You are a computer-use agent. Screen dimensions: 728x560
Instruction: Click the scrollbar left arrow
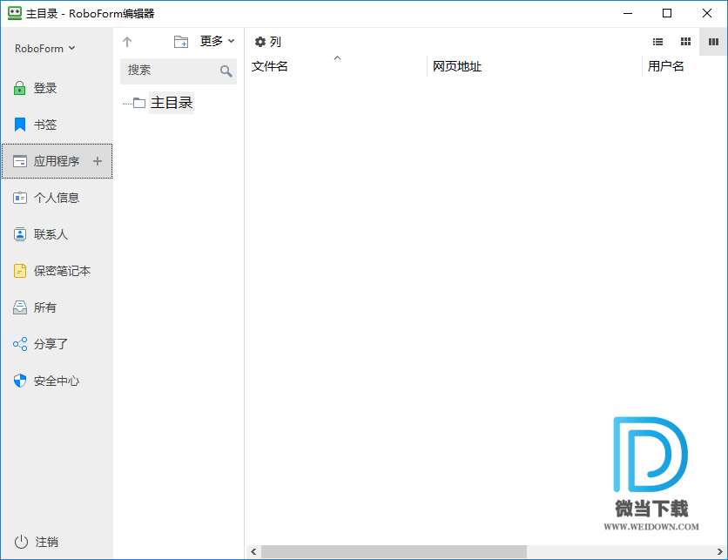[253, 551]
